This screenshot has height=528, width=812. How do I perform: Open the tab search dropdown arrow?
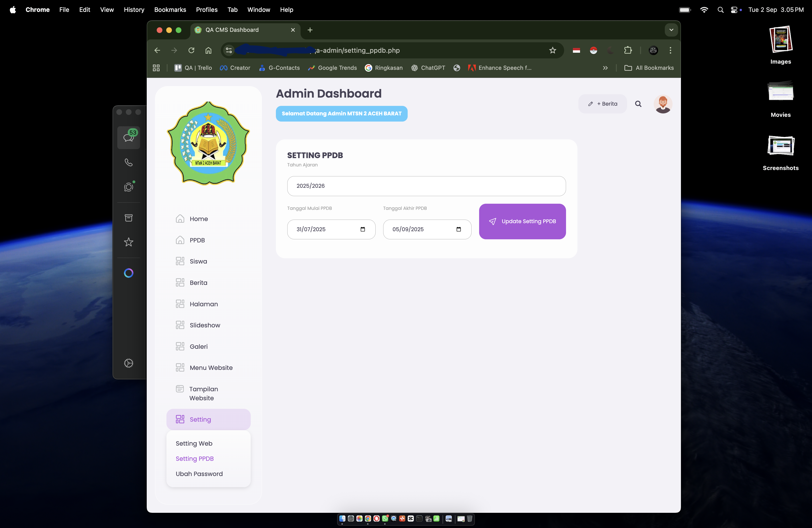(671, 30)
